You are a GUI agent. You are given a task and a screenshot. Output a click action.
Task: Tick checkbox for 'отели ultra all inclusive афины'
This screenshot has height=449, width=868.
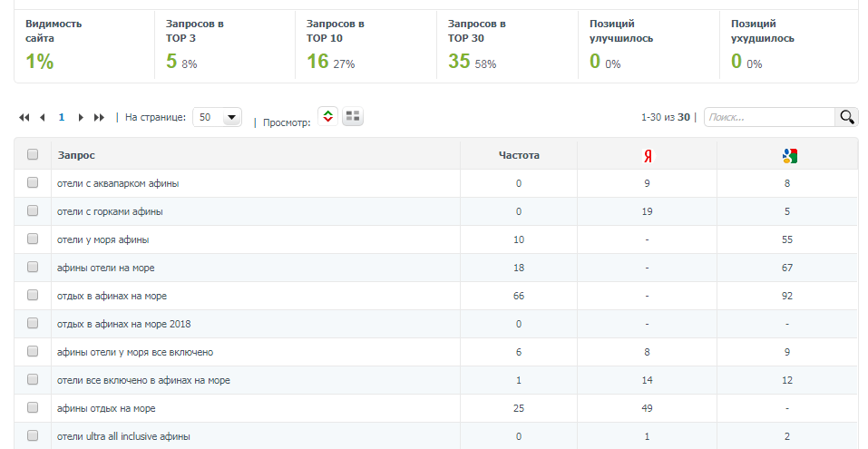[x=33, y=435]
